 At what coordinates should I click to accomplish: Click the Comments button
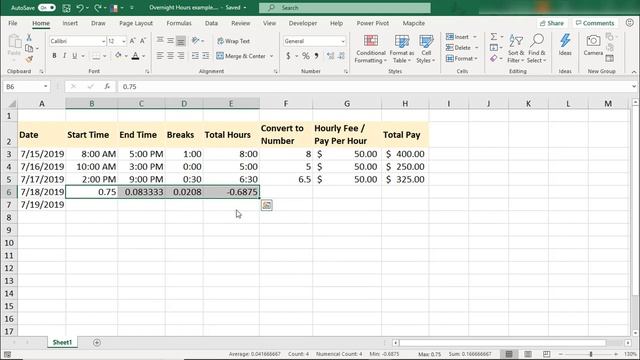coord(595,23)
